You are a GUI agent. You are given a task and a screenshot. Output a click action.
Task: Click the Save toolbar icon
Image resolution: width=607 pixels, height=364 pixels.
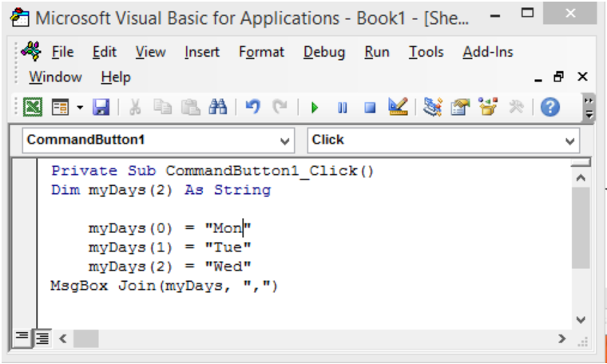(x=101, y=107)
